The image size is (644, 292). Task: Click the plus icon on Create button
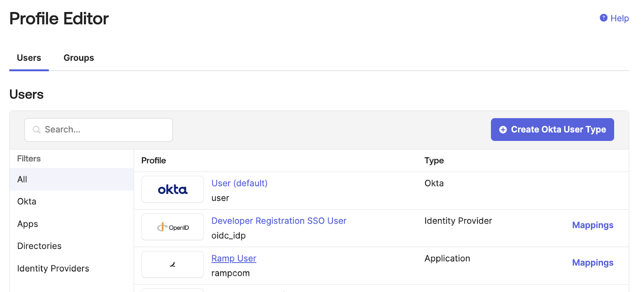pyautogui.click(x=503, y=130)
